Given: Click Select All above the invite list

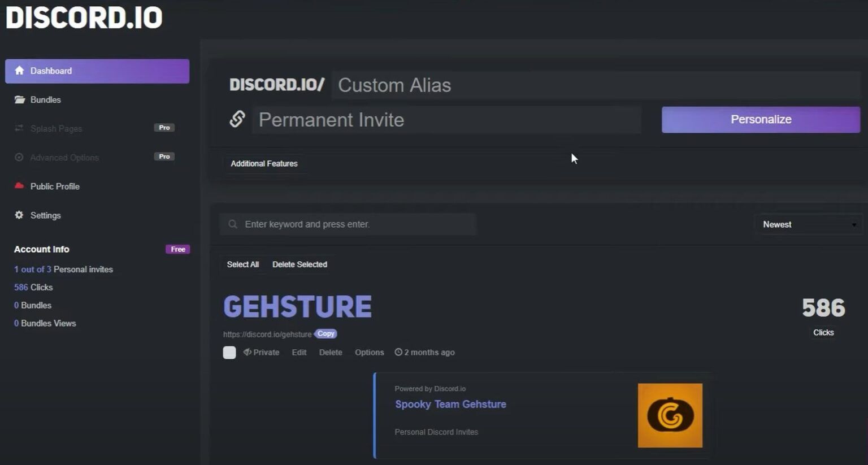Looking at the screenshot, I should [x=242, y=264].
